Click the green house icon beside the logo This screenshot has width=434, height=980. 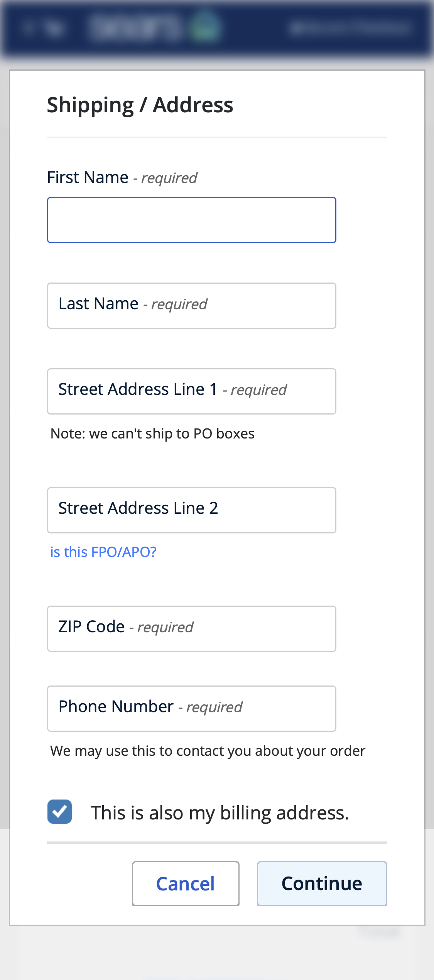click(206, 26)
